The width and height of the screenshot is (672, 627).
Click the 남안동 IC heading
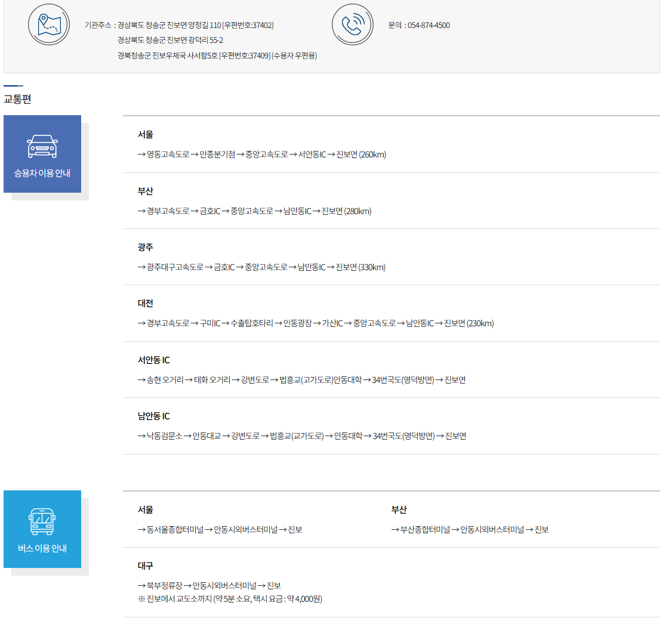[153, 416]
